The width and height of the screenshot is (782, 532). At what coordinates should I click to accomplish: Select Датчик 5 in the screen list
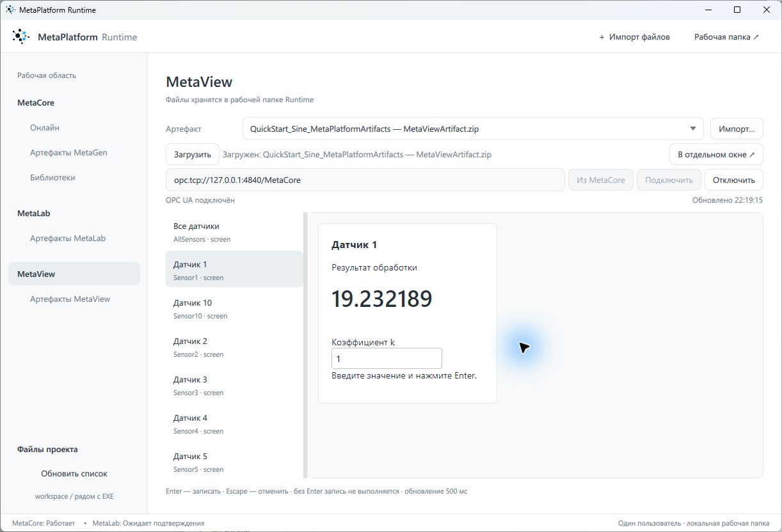pos(234,462)
